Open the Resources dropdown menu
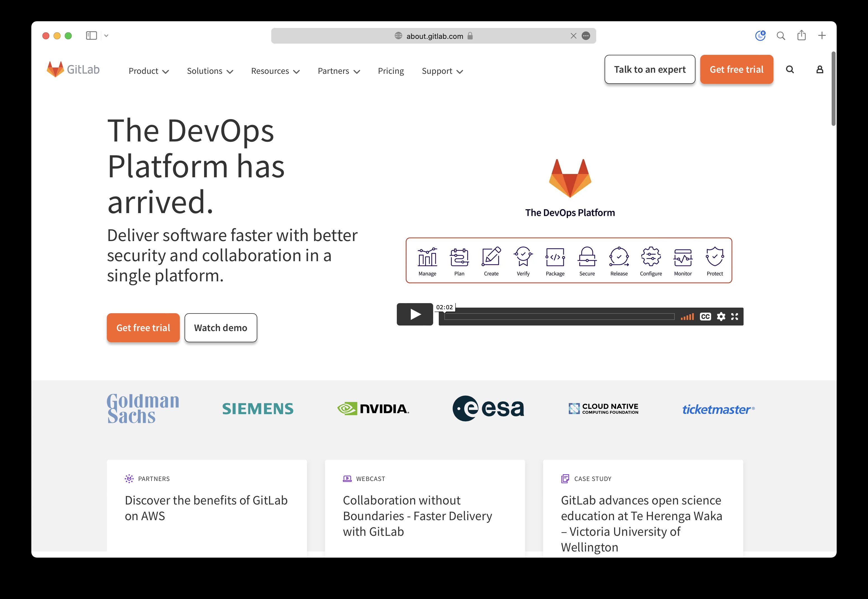 coord(275,71)
